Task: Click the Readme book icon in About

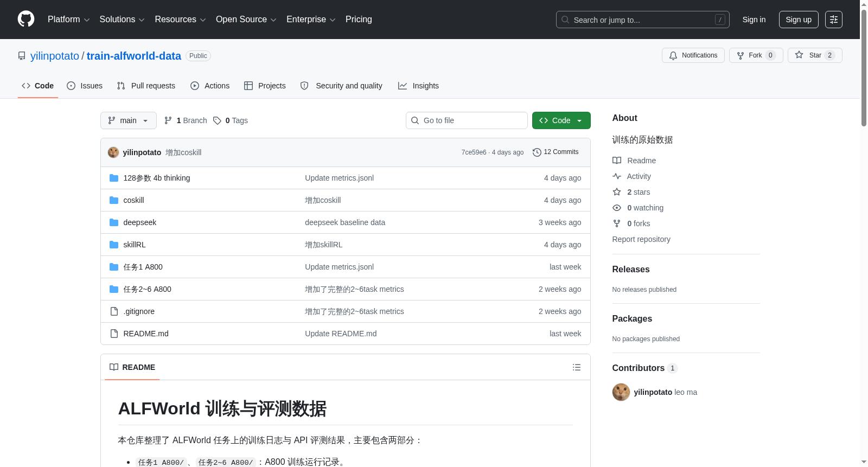Action: click(x=617, y=161)
